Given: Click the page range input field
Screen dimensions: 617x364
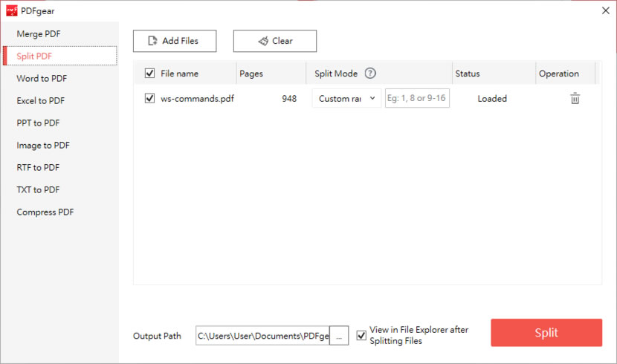Looking at the screenshot, I should click(x=417, y=98).
